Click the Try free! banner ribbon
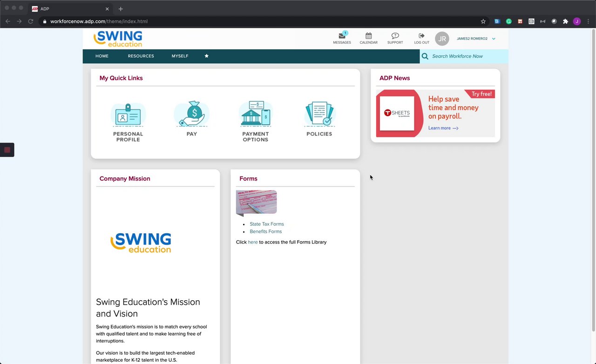Image resolution: width=596 pixels, height=364 pixels. (481, 94)
